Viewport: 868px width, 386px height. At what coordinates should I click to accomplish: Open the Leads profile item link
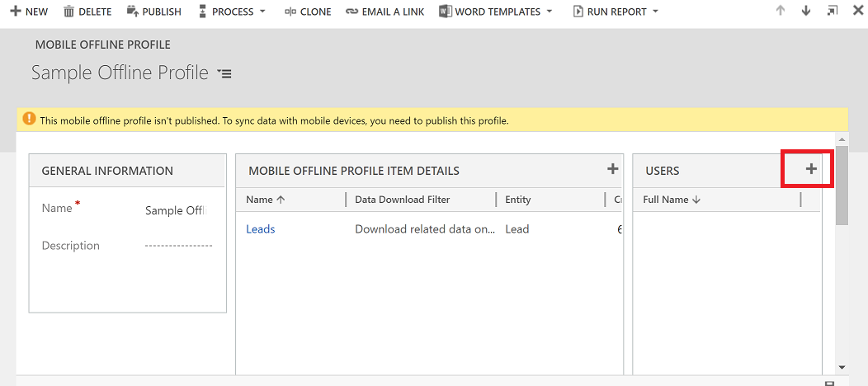point(261,229)
